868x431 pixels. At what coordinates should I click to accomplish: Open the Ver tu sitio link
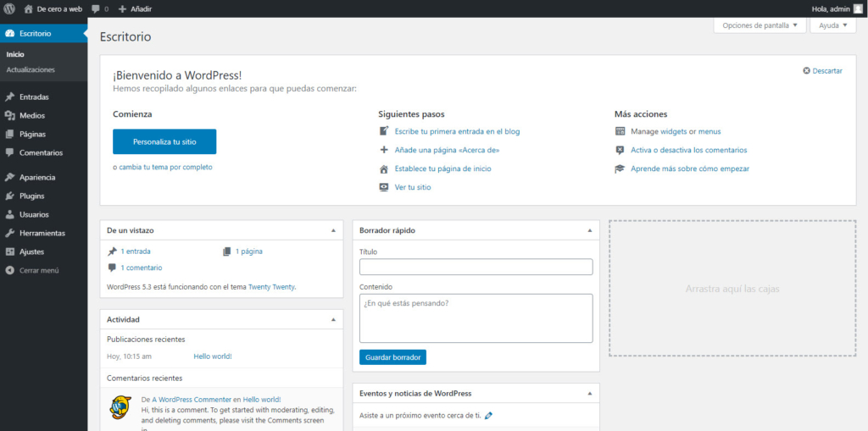coord(413,187)
